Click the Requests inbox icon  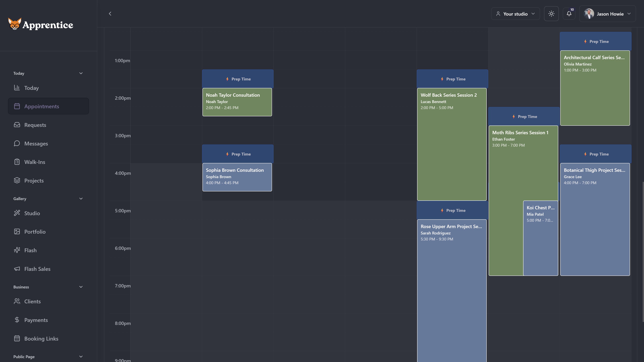[x=17, y=125]
